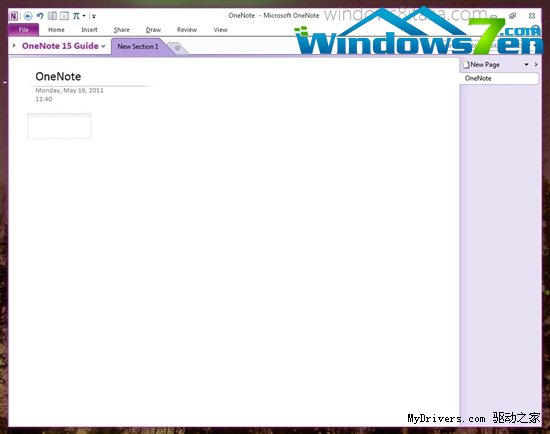The height and width of the screenshot is (434, 550).
Task: Go to the Draw ribbon tab
Action: [x=153, y=30]
